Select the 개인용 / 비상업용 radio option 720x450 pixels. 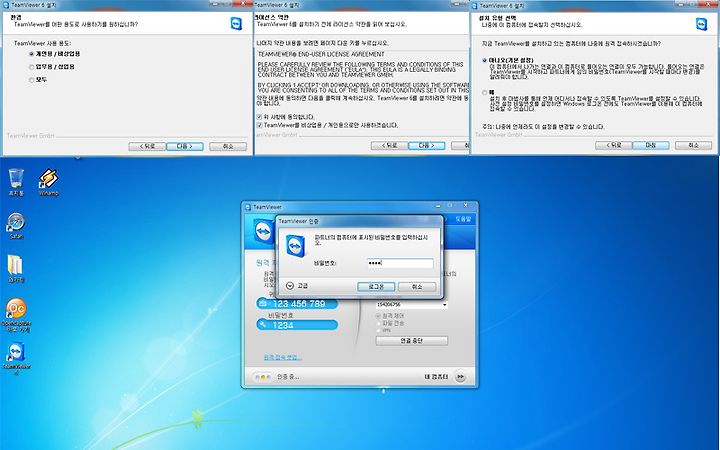click(32, 54)
